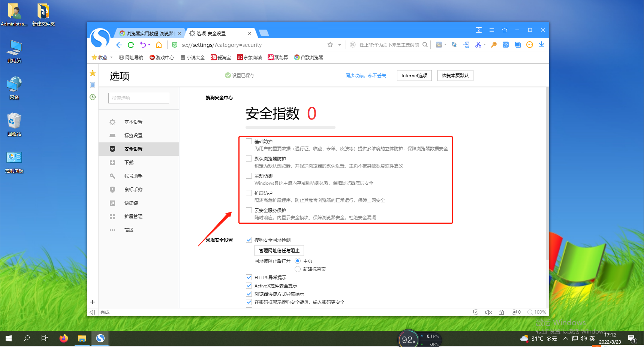
Task: Expand the 收藏 bookmarks dropdown arrow
Action: point(111,57)
